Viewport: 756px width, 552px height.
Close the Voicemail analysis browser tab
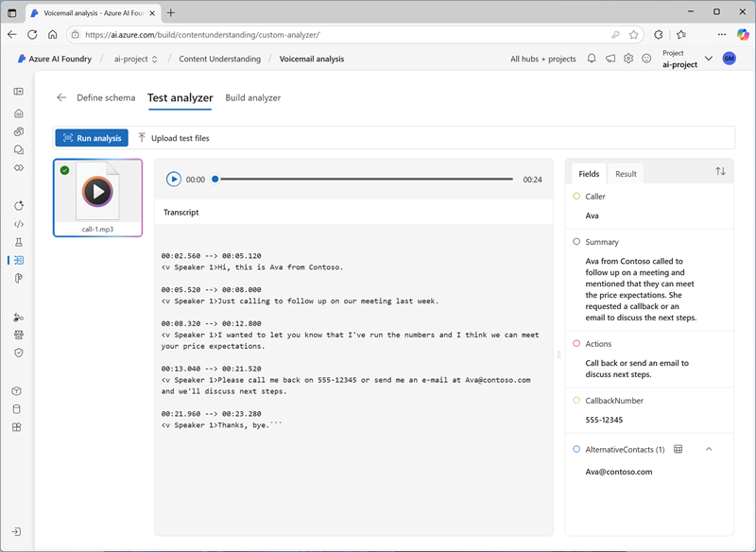152,13
